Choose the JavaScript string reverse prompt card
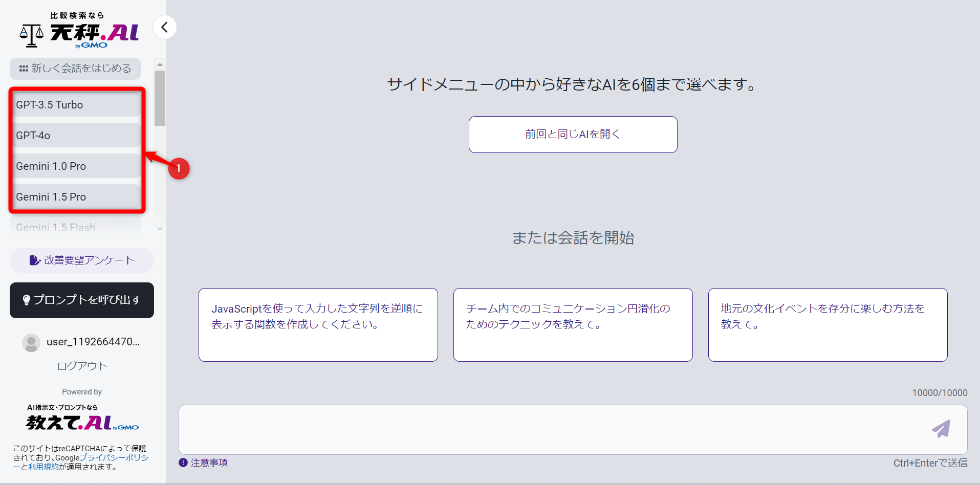The image size is (980, 485). coord(318,325)
